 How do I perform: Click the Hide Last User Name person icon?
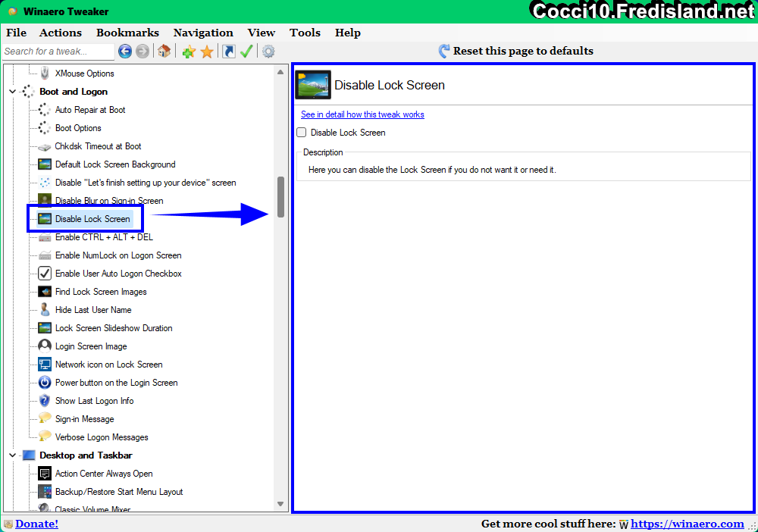45,310
